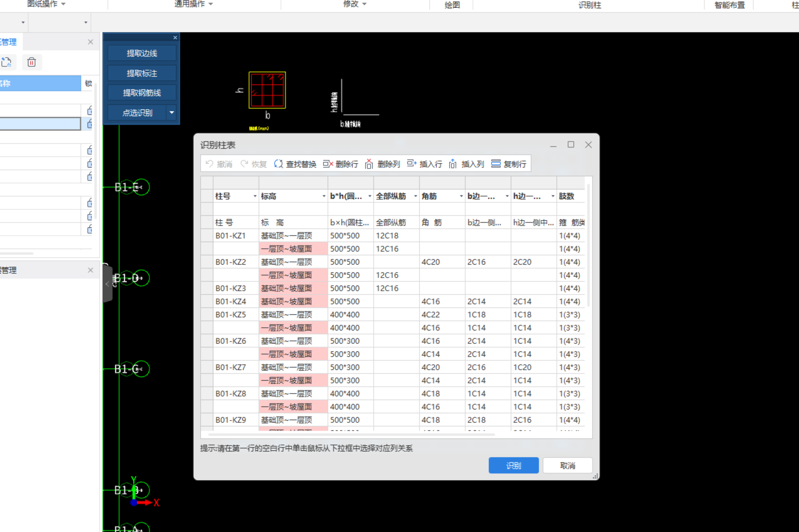Open the 通用操作 menu
The width and height of the screenshot is (799, 532).
point(194,4)
